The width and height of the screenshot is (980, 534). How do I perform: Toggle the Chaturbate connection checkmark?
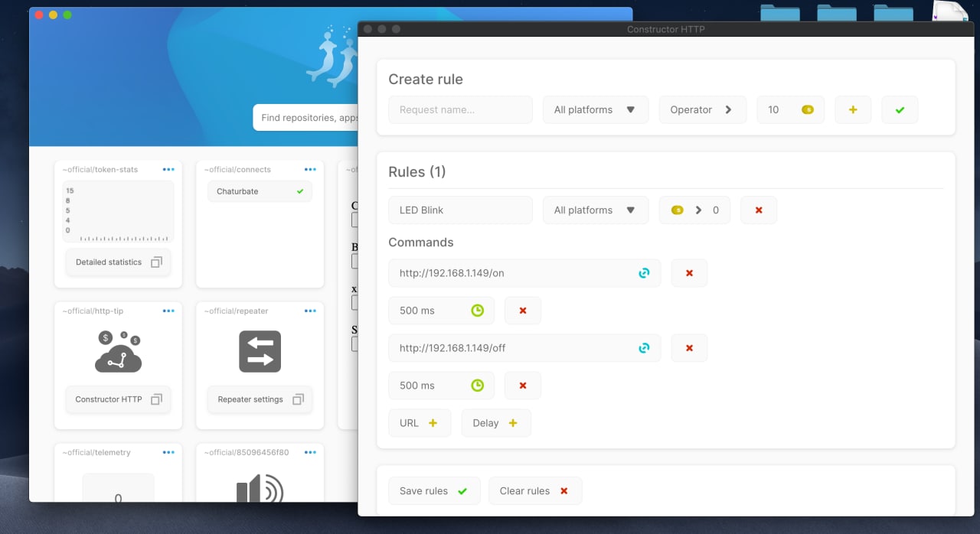click(x=300, y=191)
